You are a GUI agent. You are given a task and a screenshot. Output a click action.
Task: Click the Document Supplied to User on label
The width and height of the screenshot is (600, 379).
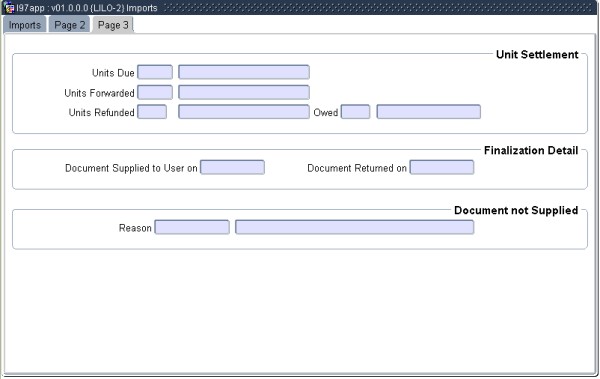131,168
